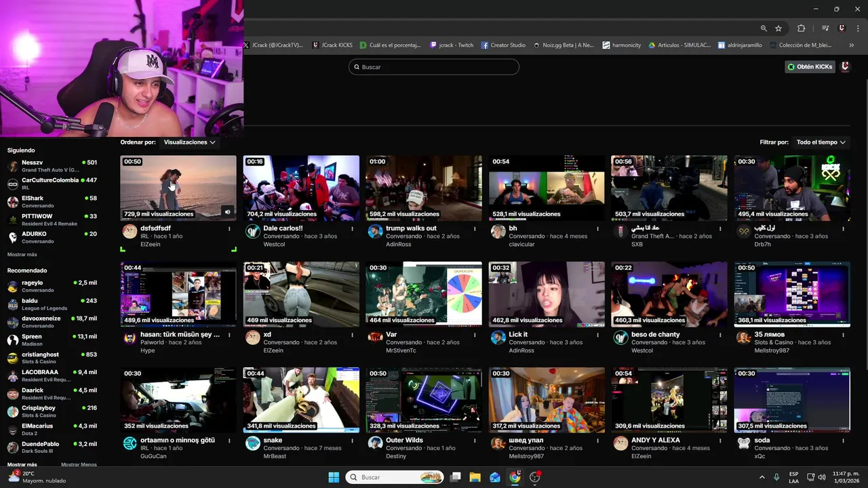Viewport: 868px width, 488px height.
Task: Open File Explorer from the taskbar
Action: point(475,477)
